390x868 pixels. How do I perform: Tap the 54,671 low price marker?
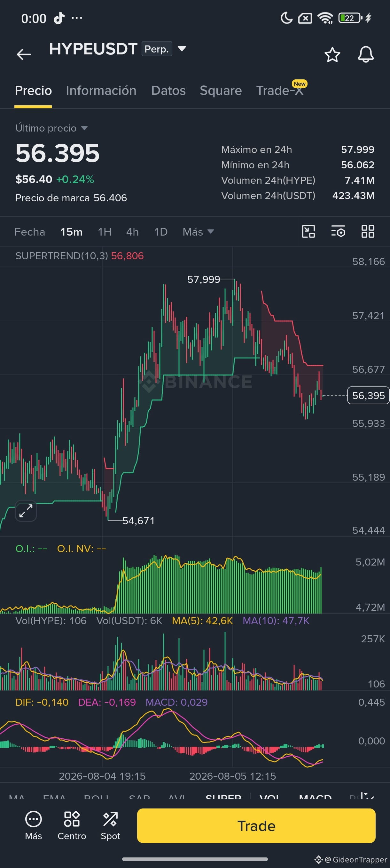[138, 521]
